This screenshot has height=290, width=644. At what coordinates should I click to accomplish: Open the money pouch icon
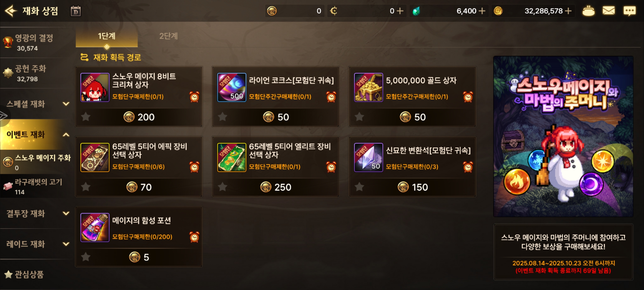point(588,11)
